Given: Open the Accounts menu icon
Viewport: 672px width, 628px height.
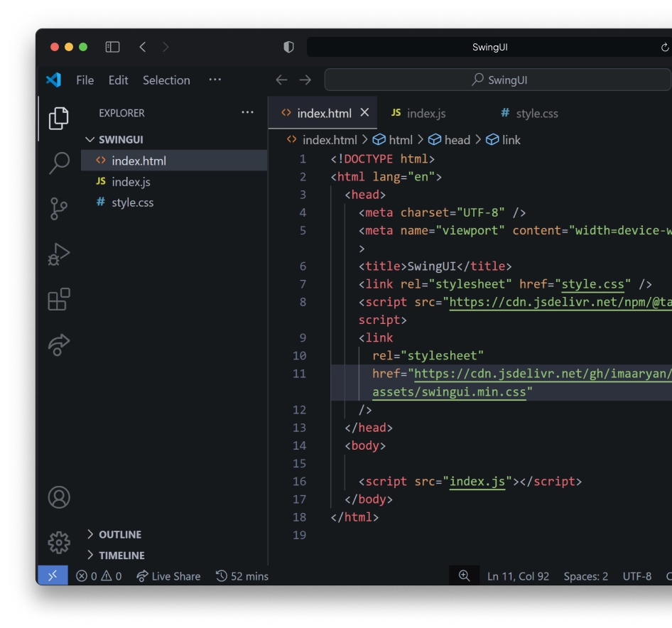Looking at the screenshot, I should [59, 497].
